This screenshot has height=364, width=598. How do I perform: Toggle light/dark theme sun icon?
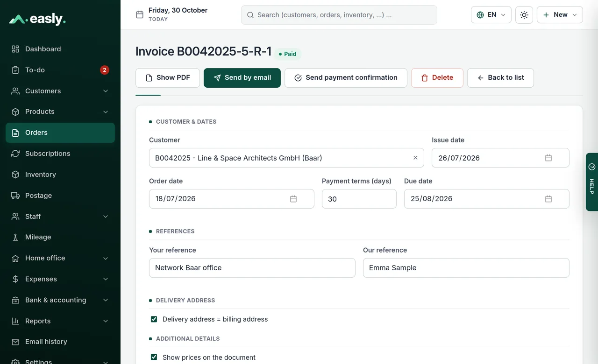[524, 15]
